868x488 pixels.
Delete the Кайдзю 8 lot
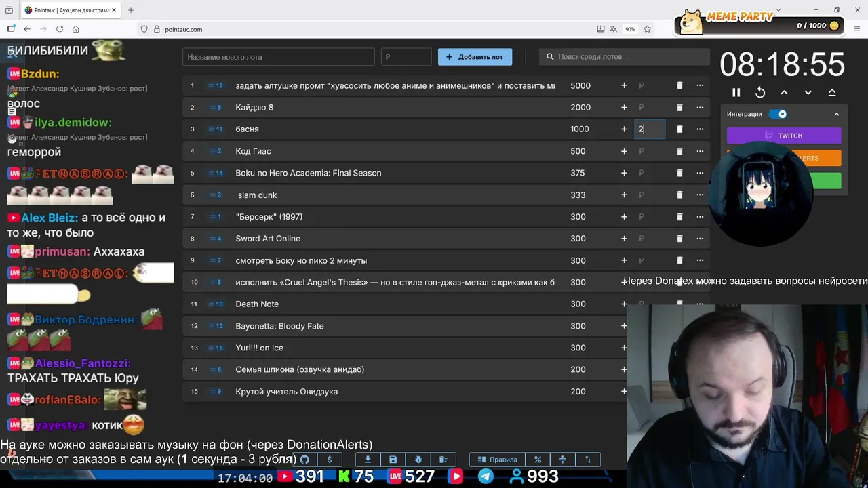[679, 107]
